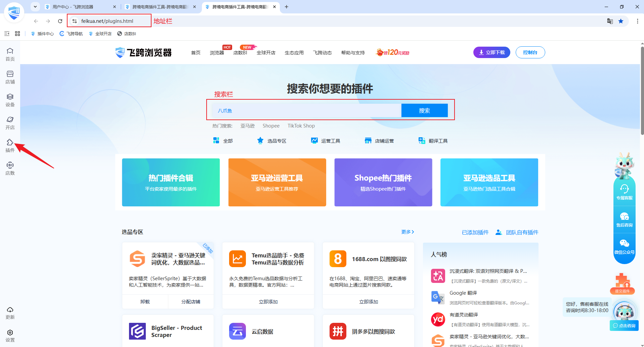Viewport: 644px width, 347px height.
Task: Open the 开店 sidebar icon
Action: coord(10,123)
